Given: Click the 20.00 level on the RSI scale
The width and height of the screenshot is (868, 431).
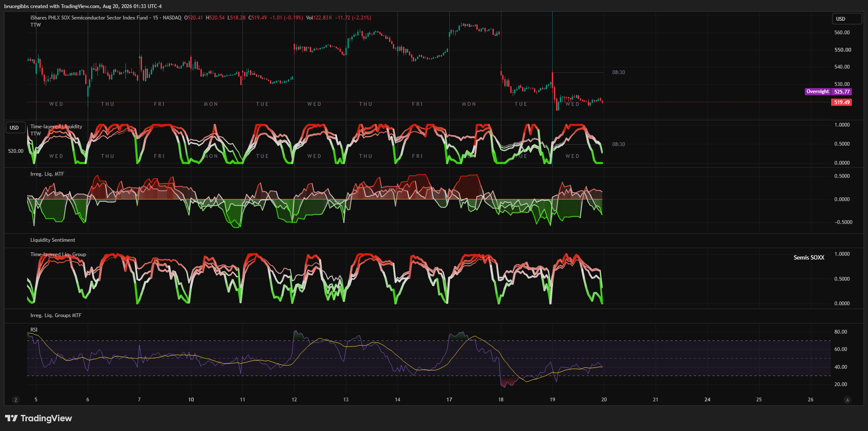Looking at the screenshot, I should click(x=841, y=384).
